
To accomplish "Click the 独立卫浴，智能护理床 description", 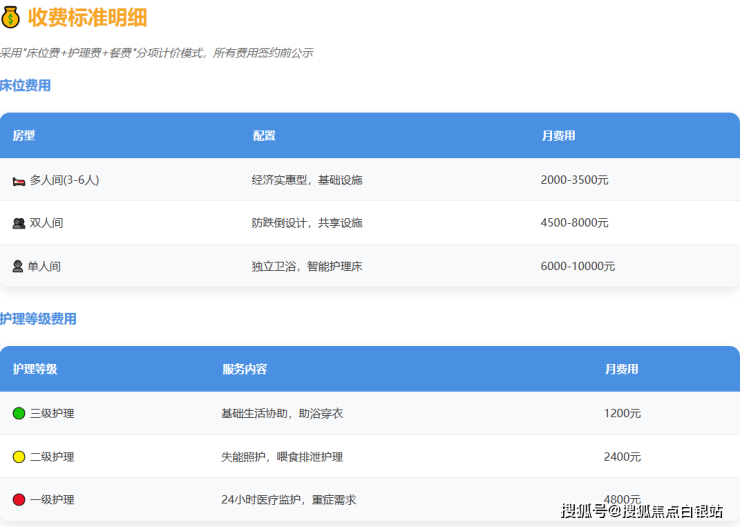I will point(307,266).
